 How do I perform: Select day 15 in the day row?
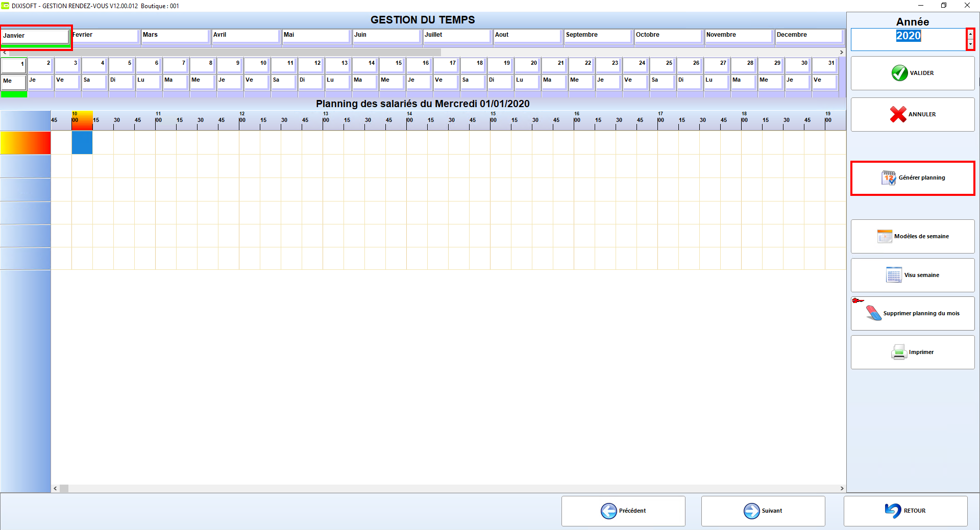tap(392, 64)
